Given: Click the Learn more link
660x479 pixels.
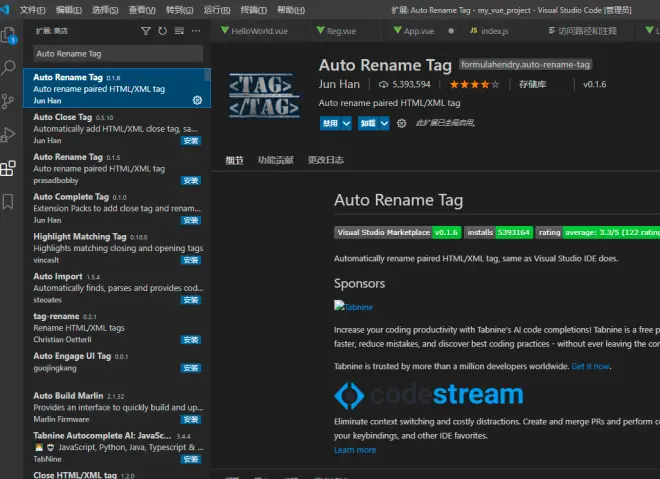Looking at the screenshot, I should tap(355, 450).
